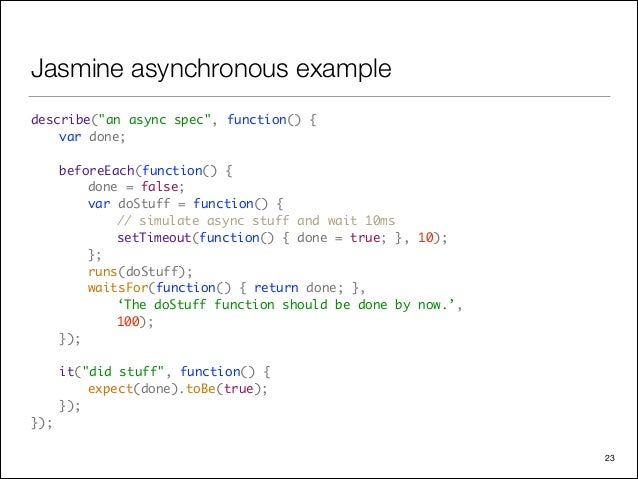The width and height of the screenshot is (638, 479).
Task: Click the line 'var doStuff = function() {'
Action: [x=186, y=203]
